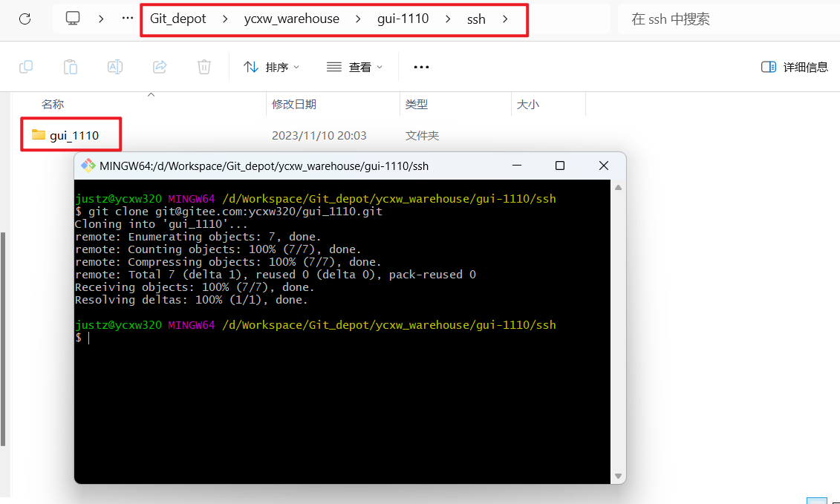The height and width of the screenshot is (504, 840).
Task: Open the gui_1110 folder
Action: point(71,134)
